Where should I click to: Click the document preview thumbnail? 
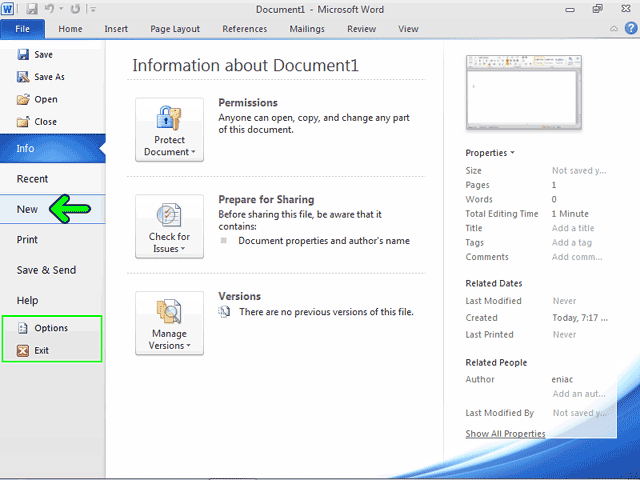[524, 93]
